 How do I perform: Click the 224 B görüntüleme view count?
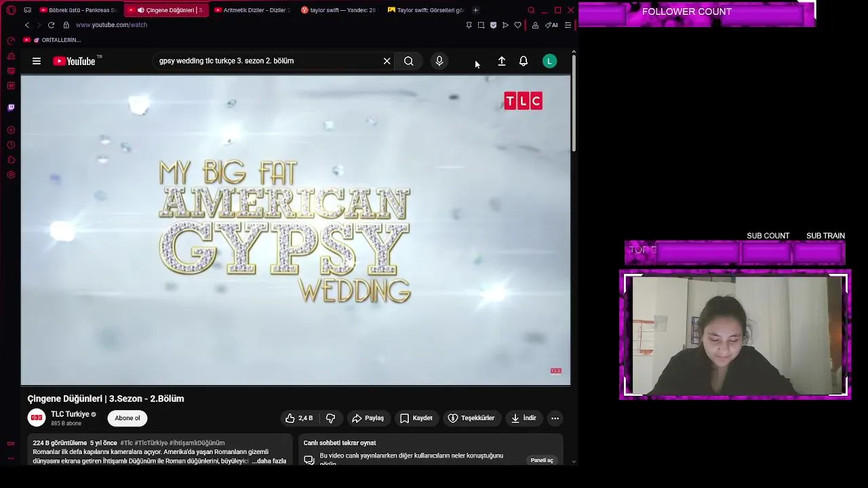[x=60, y=443]
